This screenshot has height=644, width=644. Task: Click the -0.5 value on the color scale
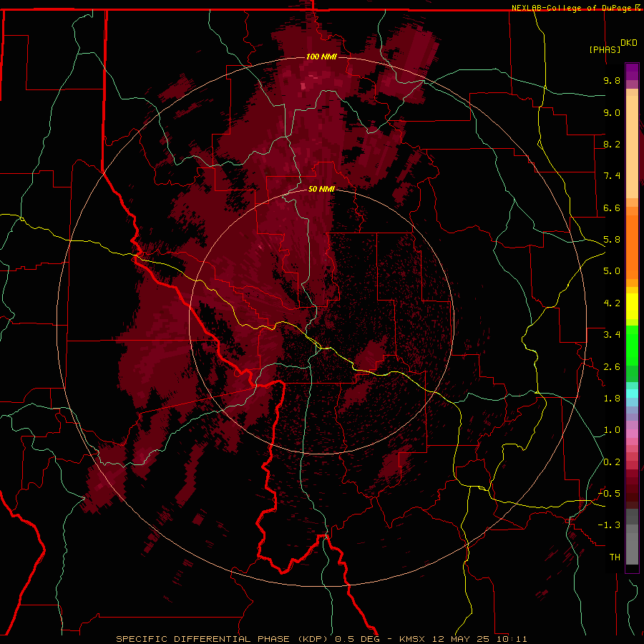click(609, 494)
